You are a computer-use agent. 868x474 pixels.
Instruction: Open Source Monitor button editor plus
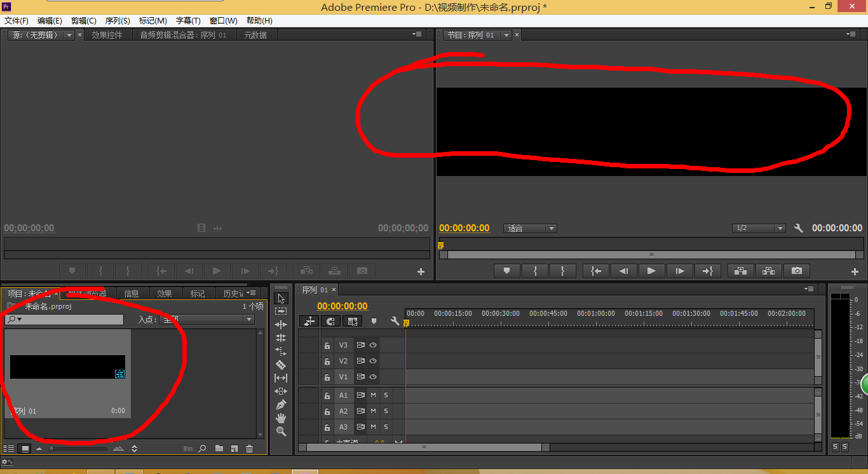421,271
